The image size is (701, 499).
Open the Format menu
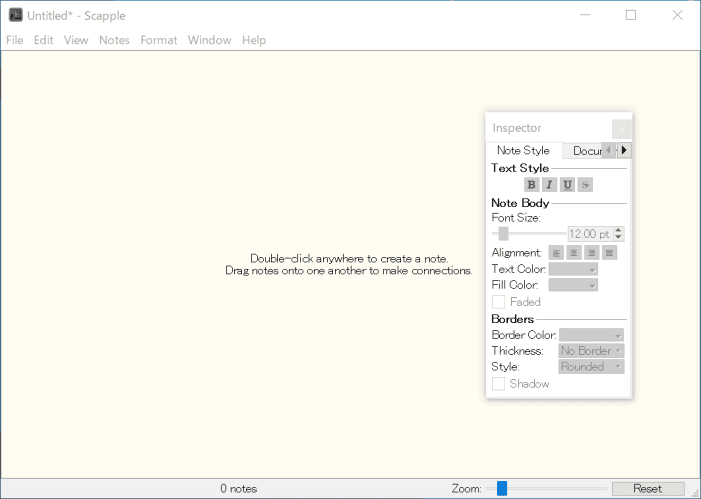point(158,40)
